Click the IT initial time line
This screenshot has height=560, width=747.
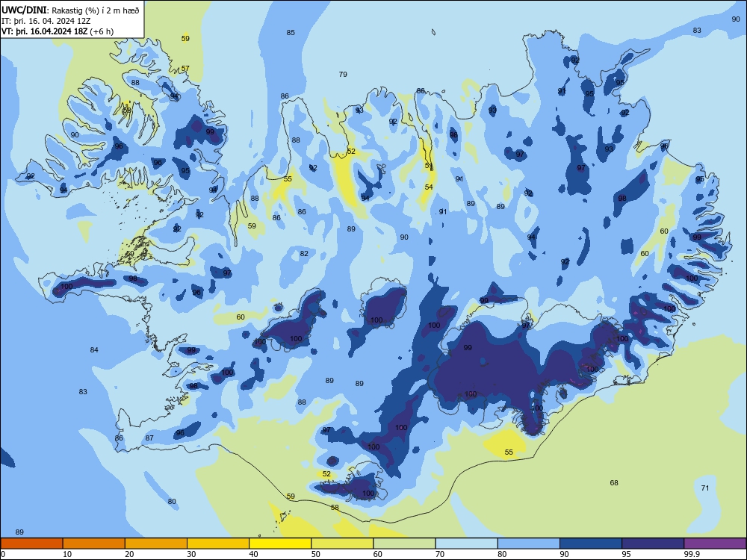(46, 21)
